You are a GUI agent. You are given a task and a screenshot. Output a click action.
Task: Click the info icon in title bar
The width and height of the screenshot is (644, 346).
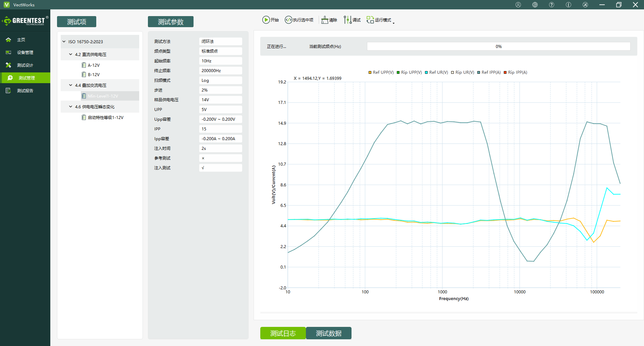click(569, 5)
